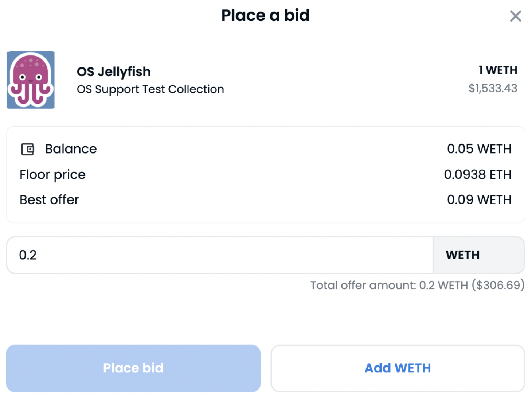This screenshot has width=532, height=399.
Task: Click the OS Jellyfish item name
Action: [x=114, y=72]
